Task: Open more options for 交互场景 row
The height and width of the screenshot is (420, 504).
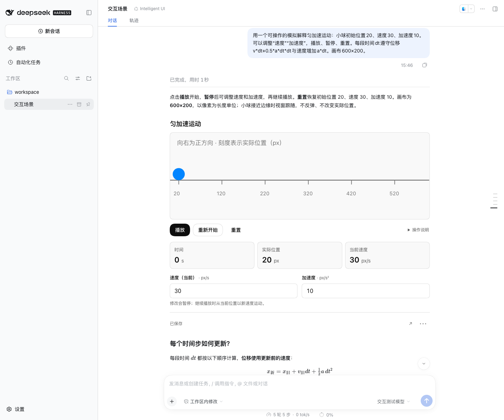Action: pos(70,104)
